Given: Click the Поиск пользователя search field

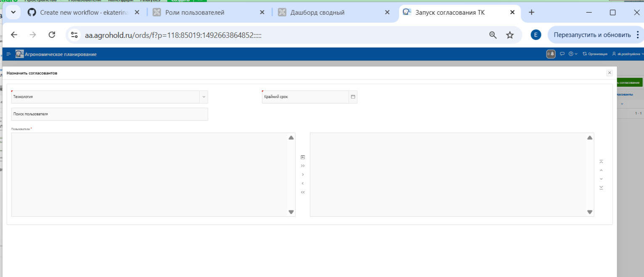Looking at the screenshot, I should coord(109,114).
